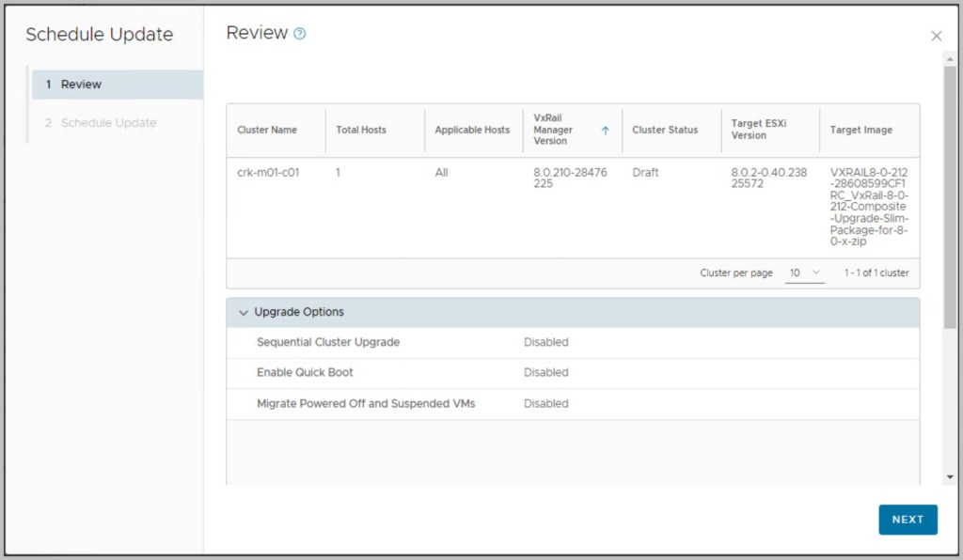963x560 pixels.
Task: Click the NEXT button
Action: [908, 520]
